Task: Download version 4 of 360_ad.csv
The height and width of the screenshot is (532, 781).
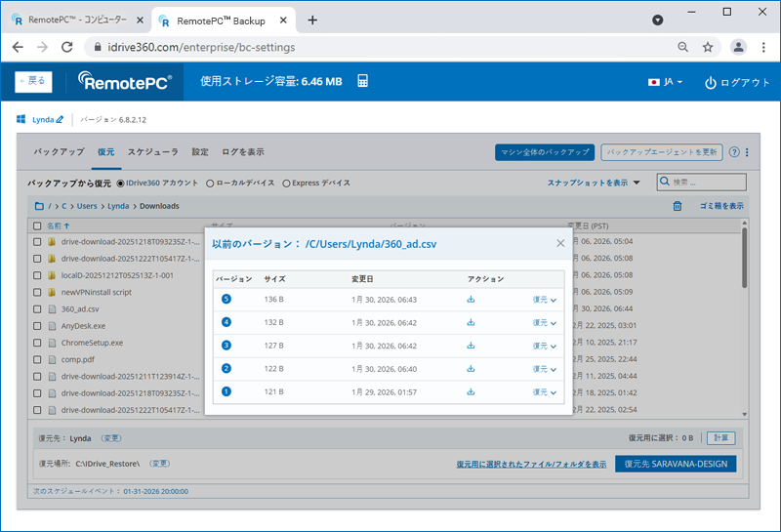Action: click(x=471, y=323)
